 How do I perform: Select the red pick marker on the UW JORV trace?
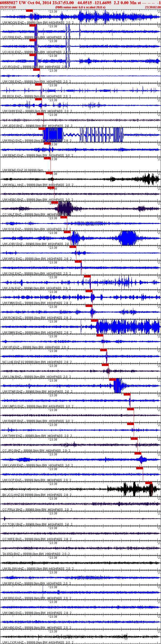coord(67,232)
